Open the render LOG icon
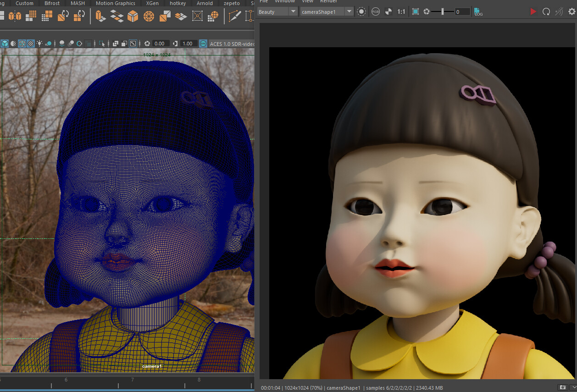Screen dimensions: 577x392 pos(478,11)
